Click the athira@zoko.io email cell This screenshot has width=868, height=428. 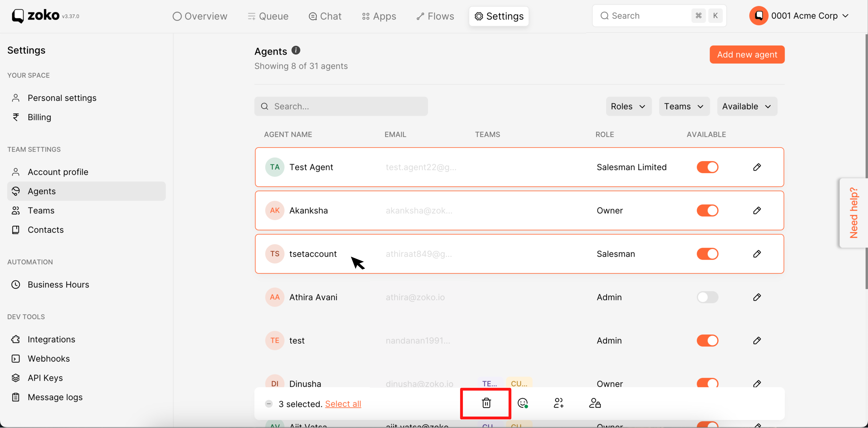pos(415,297)
